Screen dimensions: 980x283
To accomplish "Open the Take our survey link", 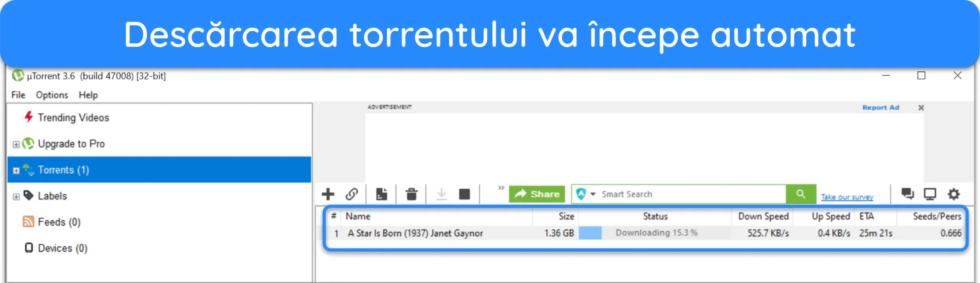I will [x=847, y=197].
